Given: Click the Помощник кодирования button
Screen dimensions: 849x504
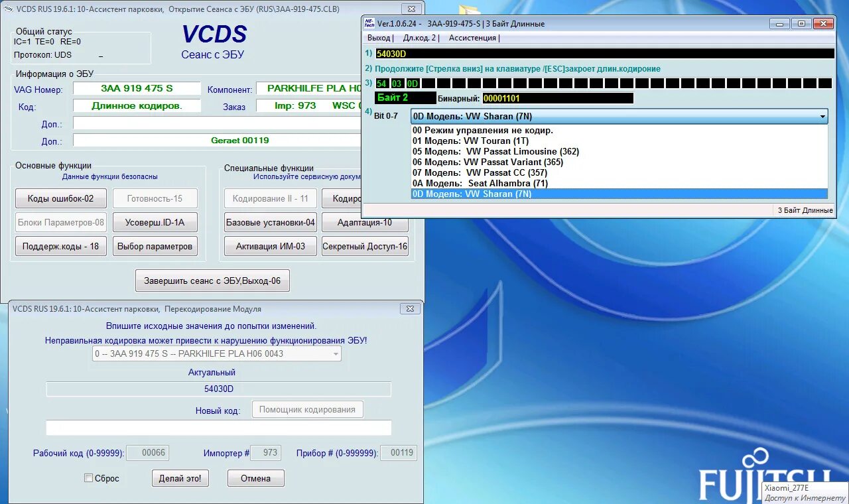Looking at the screenshot, I should (x=308, y=409).
